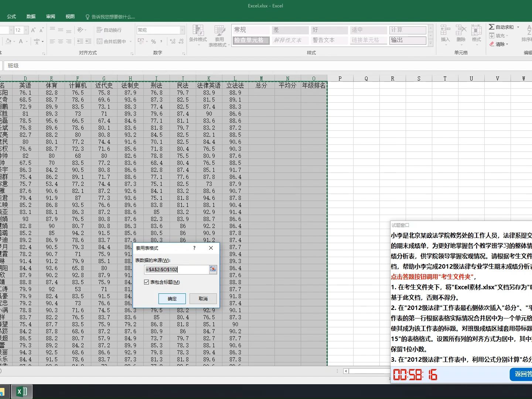This screenshot has width=532, height=399.
Task: Open the 审阅 ribbon tab
Action: coord(51,17)
